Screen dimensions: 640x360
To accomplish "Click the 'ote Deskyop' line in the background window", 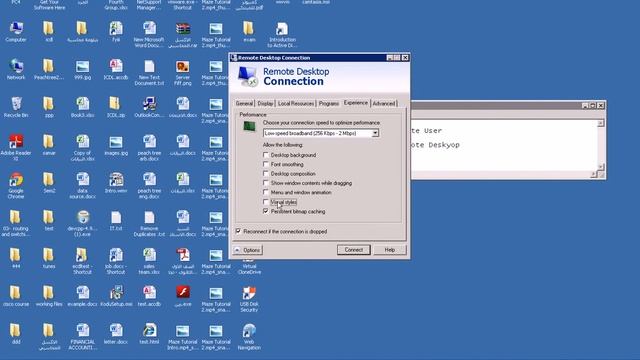I will pos(436,145).
